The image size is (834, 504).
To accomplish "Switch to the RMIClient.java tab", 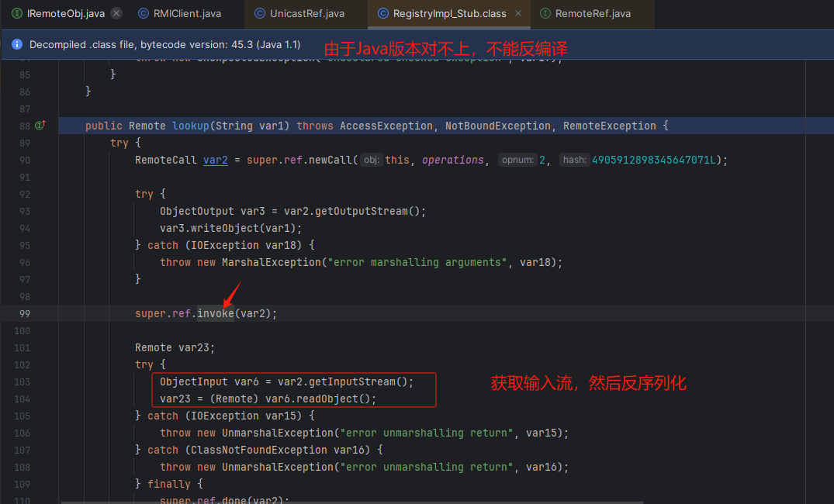I will tap(187, 14).
